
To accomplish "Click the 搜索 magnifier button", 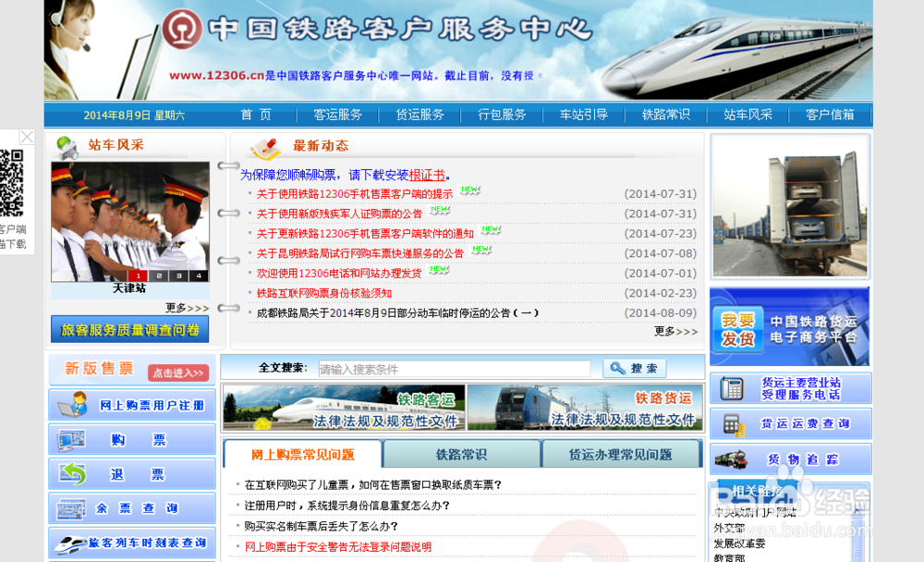I will (635, 369).
